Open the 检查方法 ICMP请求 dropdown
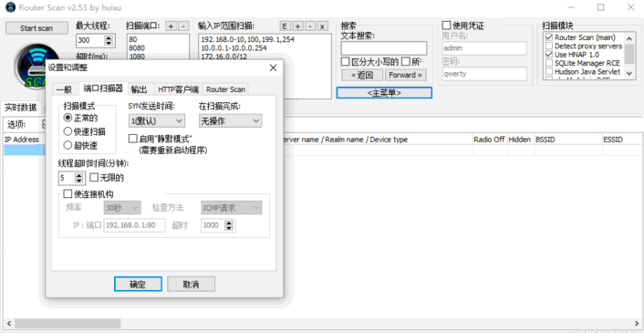The width and height of the screenshot is (644, 333). [x=231, y=208]
